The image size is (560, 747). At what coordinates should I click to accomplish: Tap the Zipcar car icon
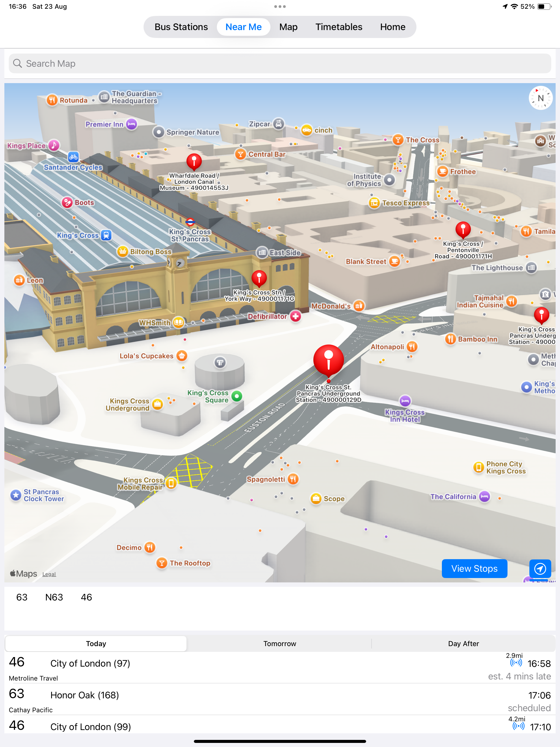278,124
